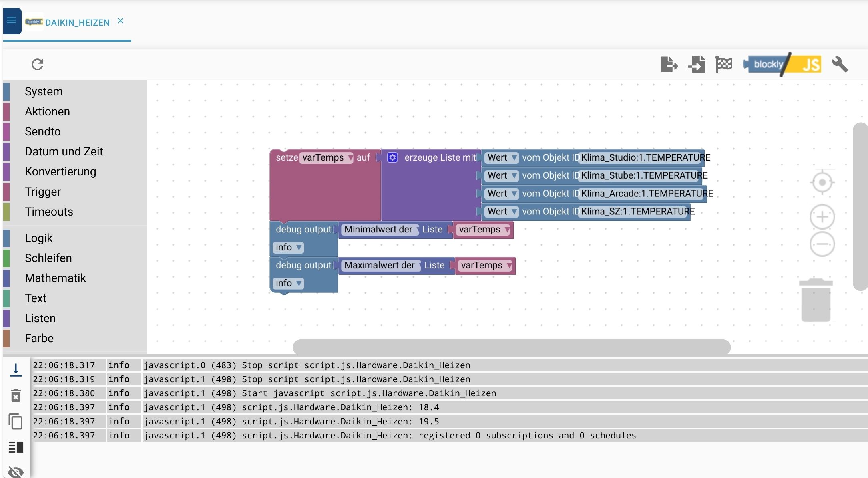Zoom in with the plus icon
Viewport: 868px width, 478px height.
[822, 217]
